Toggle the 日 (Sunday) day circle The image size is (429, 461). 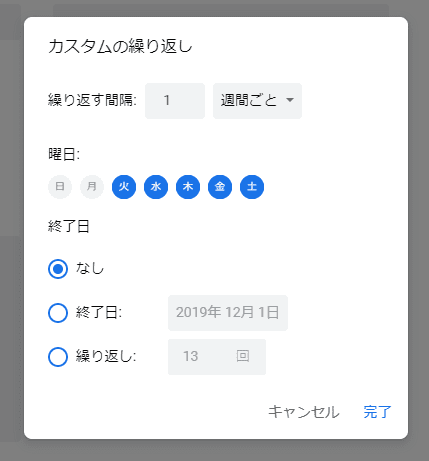[60, 187]
